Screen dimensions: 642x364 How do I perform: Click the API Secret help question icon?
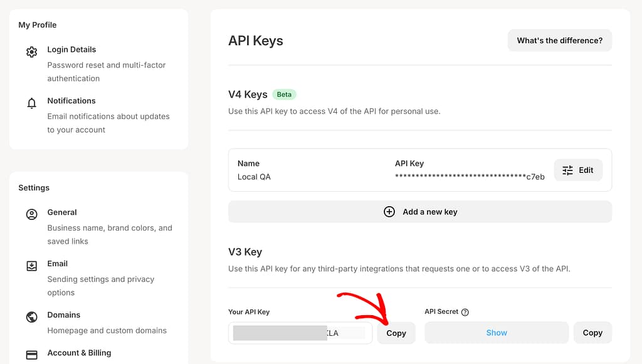[465, 312]
